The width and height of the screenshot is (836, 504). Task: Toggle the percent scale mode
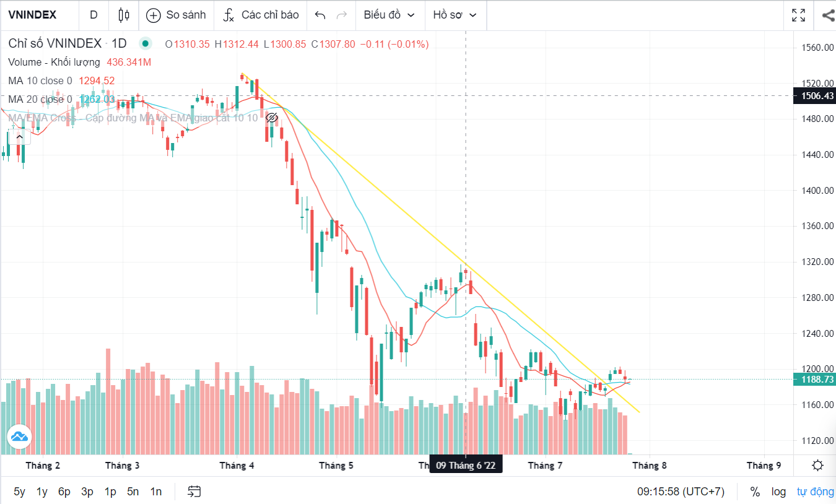(x=755, y=492)
